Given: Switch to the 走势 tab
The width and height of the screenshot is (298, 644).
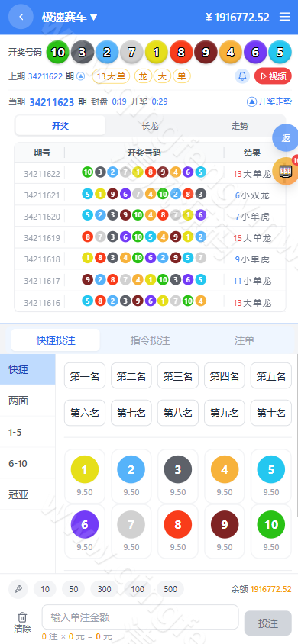Looking at the screenshot, I should coord(240,126).
